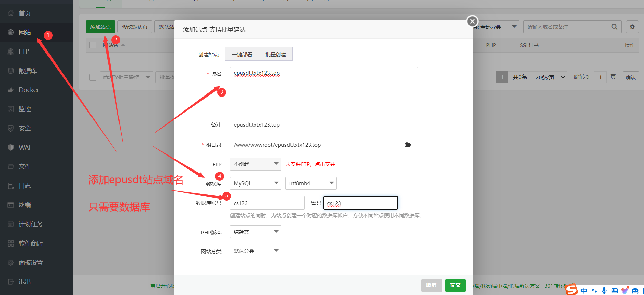Screen dimensions: 644x295
Task: Open the 计划任务 scheduled tasks sidebar item
Action: (x=30, y=224)
